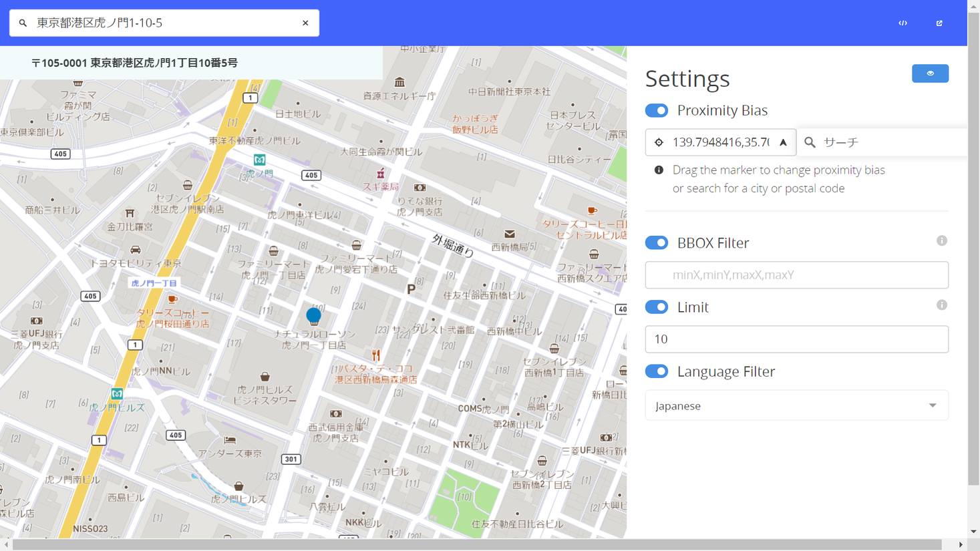Select the 虎ノ門1丁目10番5号 result

coord(189,62)
